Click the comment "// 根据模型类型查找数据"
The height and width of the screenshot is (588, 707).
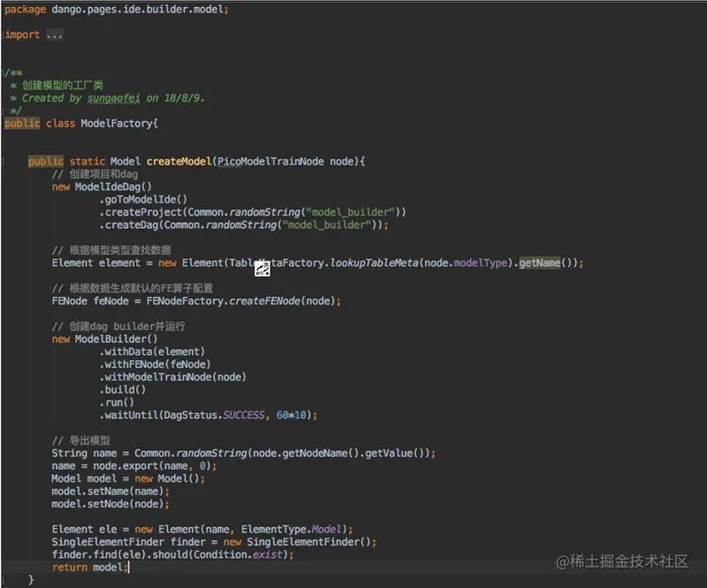[111, 250]
